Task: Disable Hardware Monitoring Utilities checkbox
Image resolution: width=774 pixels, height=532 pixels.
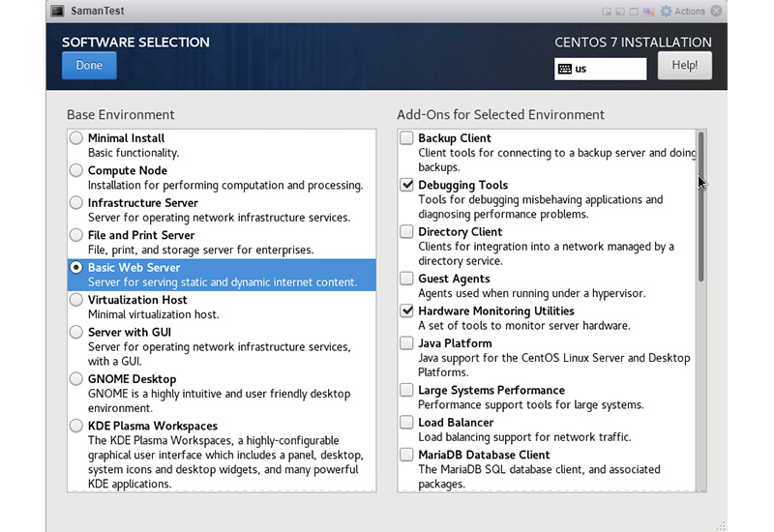Action: [407, 311]
